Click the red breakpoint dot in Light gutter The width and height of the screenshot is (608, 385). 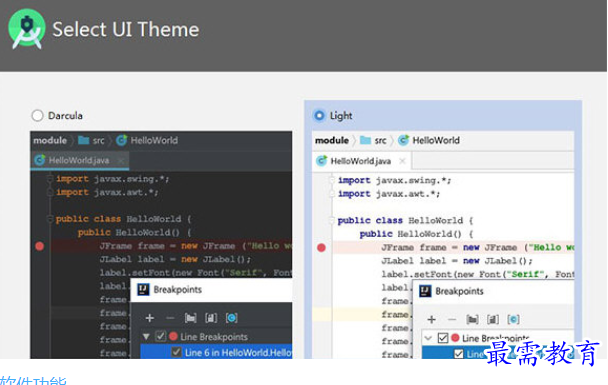tap(321, 248)
